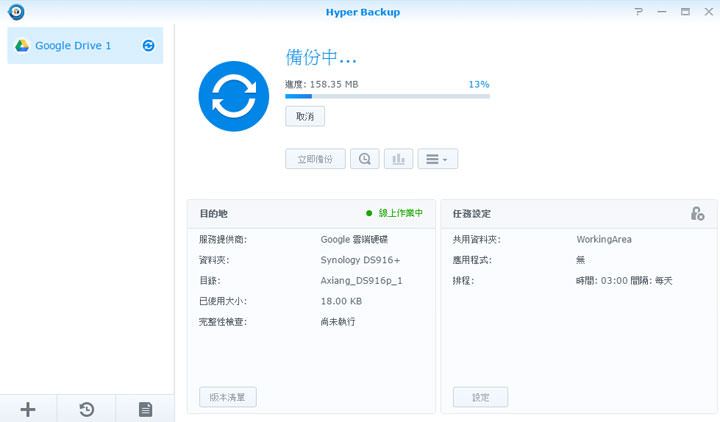Open the restore icon in bottom bar
The image size is (720, 422).
(x=87, y=408)
